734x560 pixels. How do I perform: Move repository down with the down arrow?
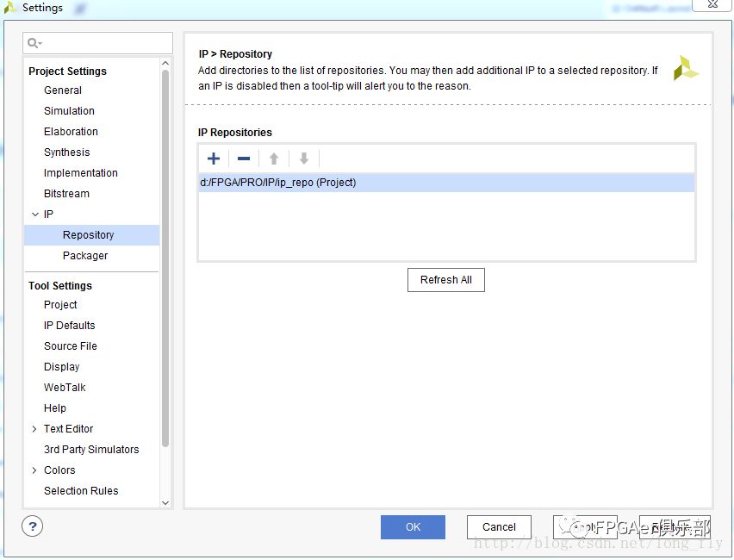[304, 159]
